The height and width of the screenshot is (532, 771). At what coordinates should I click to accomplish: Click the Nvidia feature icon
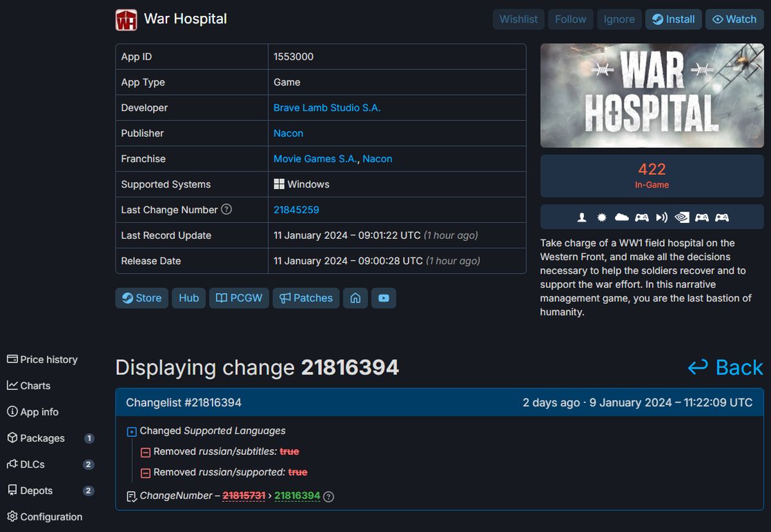point(682,217)
